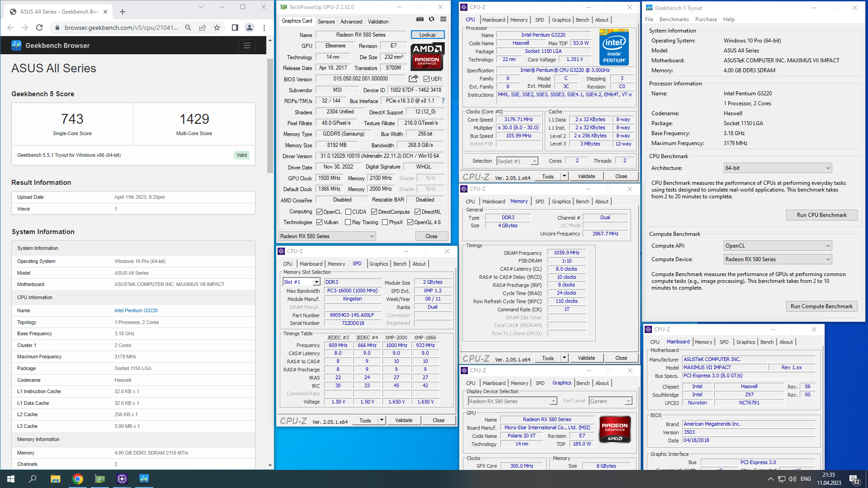Click the Chrome share page icon

tap(203, 28)
